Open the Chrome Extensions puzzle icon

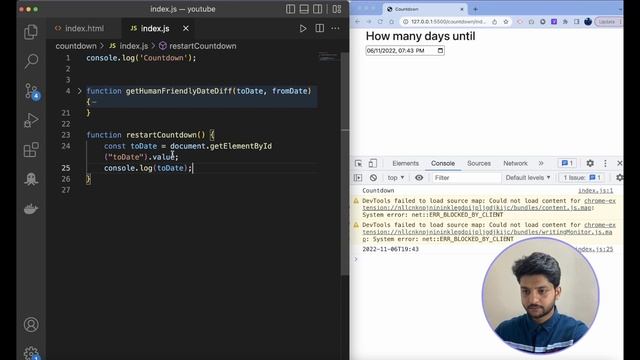565,22
